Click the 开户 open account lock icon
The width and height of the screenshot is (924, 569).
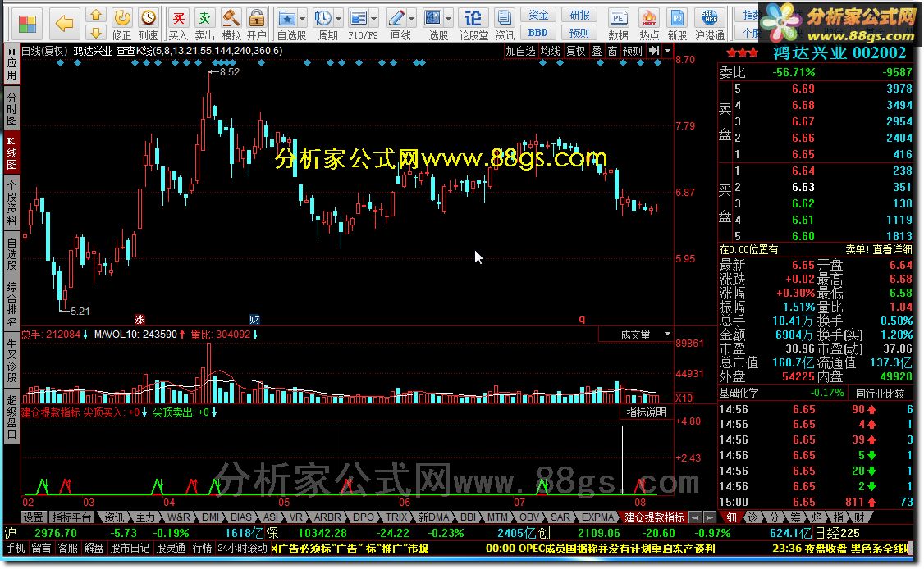point(256,18)
